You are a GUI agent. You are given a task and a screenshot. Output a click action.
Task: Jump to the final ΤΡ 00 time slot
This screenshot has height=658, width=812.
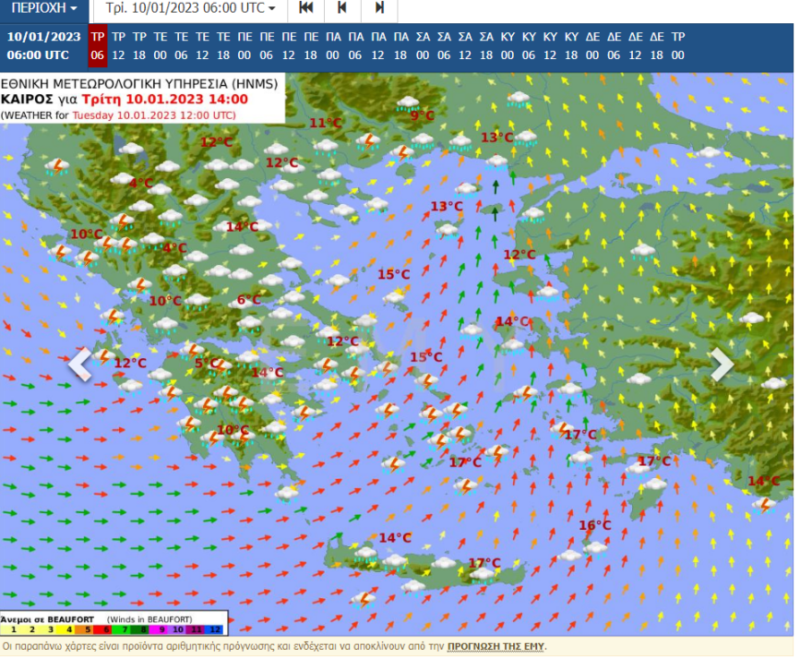click(677, 46)
